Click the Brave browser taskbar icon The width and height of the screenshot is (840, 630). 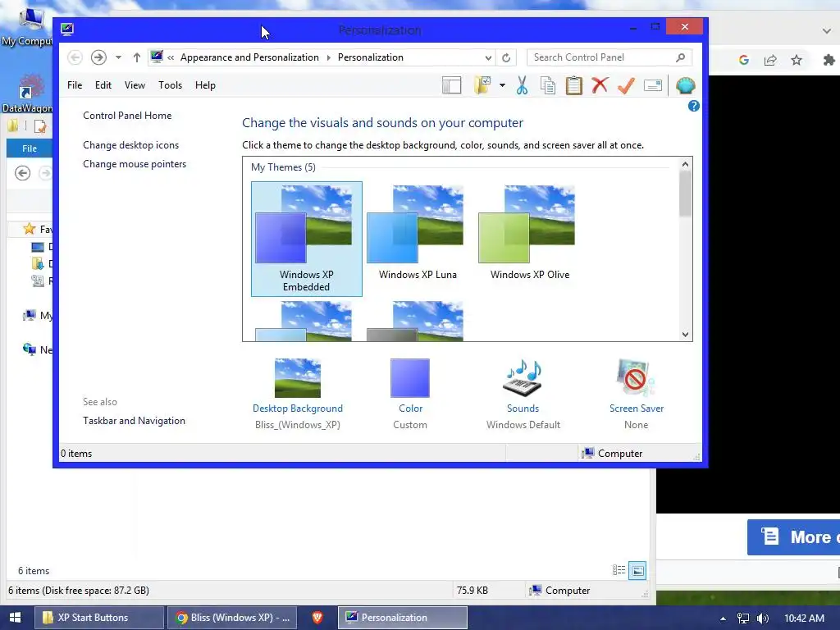click(317, 618)
